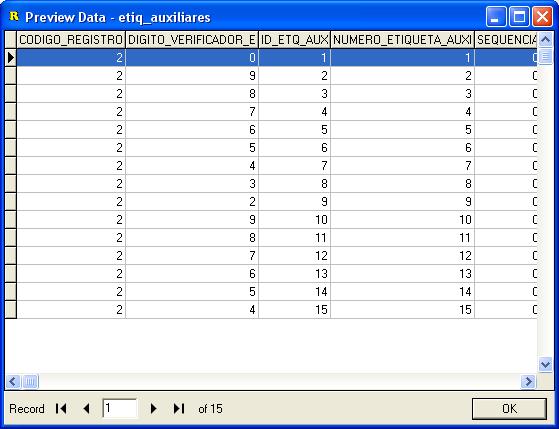The width and height of the screenshot is (559, 429).
Task: Click the vertical scrollbar up arrow
Action: [545, 39]
